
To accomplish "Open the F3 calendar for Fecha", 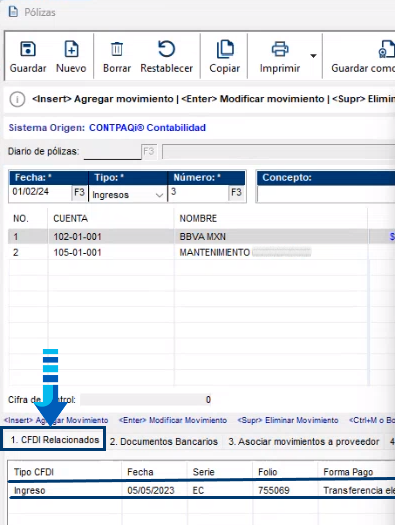I will coord(79,193).
